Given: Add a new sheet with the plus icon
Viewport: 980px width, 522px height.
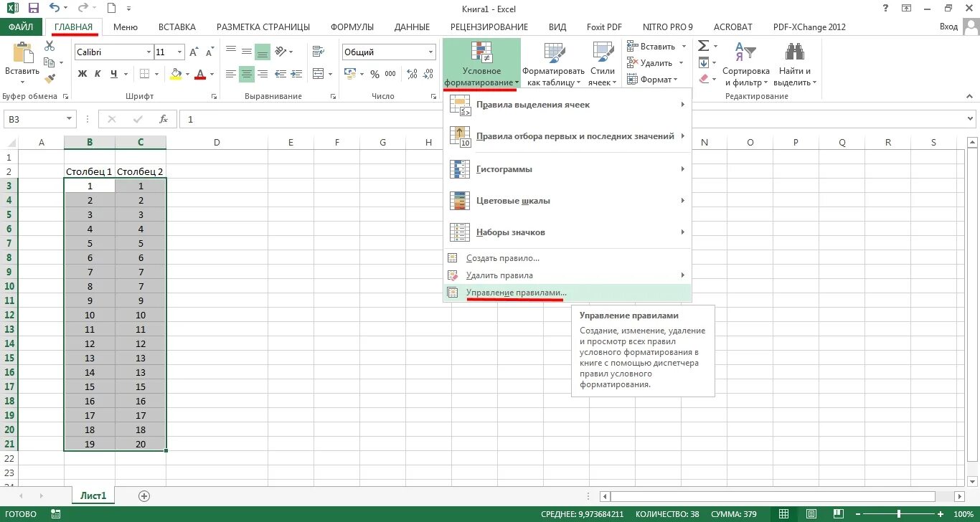Looking at the screenshot, I should pos(144,495).
